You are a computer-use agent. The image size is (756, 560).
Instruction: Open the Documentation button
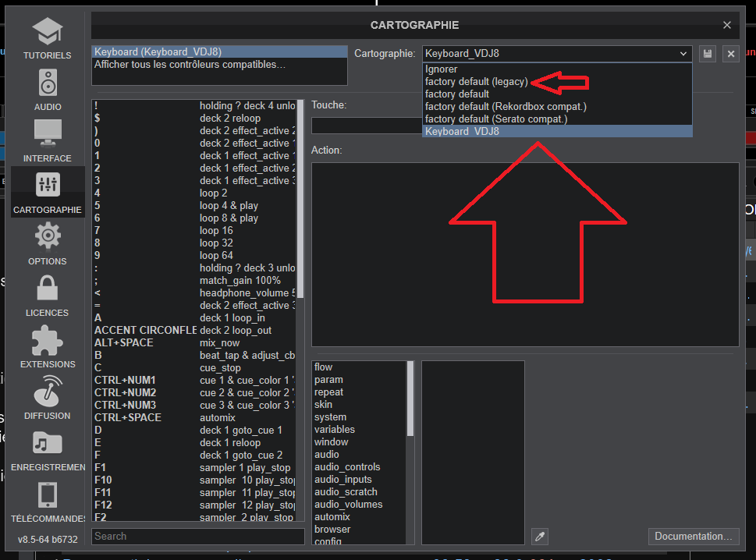tap(694, 537)
